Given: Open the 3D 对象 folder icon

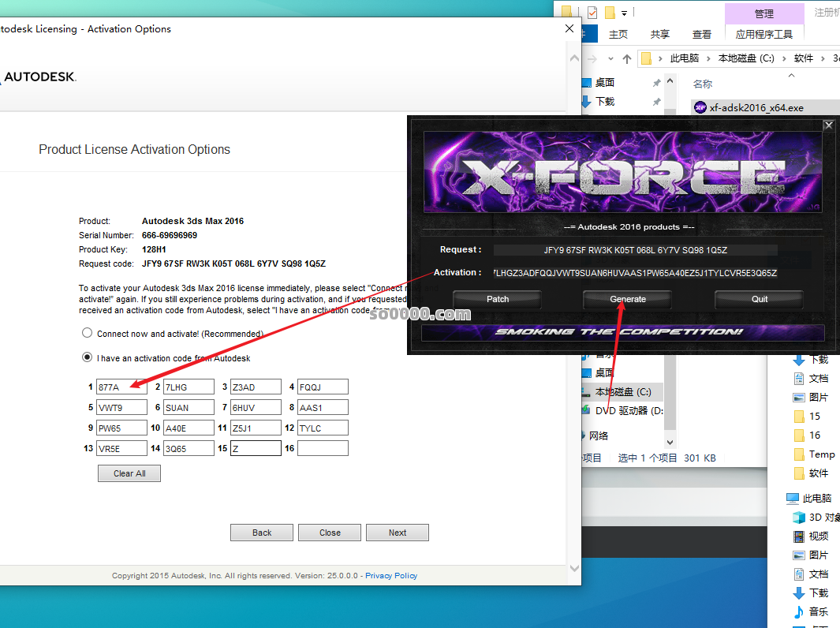Looking at the screenshot, I should pos(797,518).
